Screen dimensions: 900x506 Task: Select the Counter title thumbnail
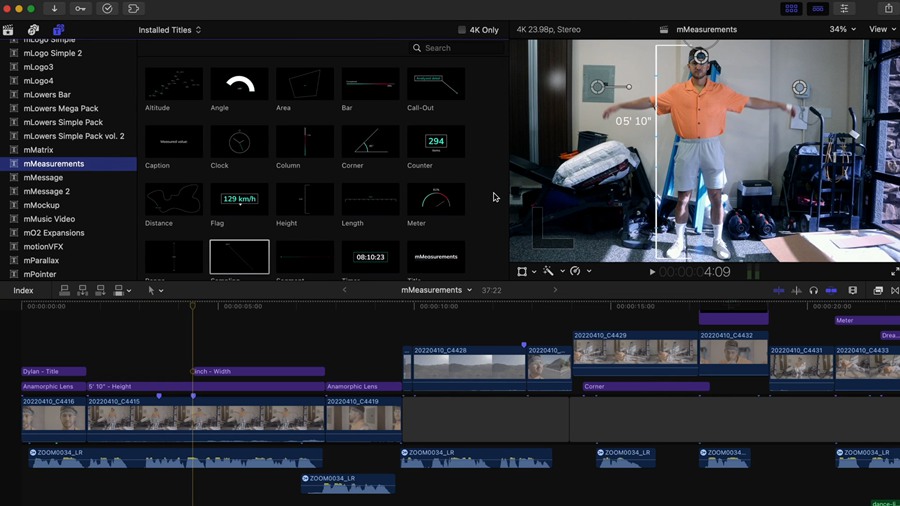pyautogui.click(x=436, y=142)
